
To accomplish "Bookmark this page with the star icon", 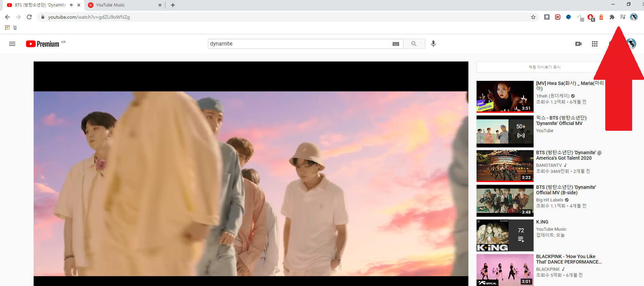I will (533, 17).
